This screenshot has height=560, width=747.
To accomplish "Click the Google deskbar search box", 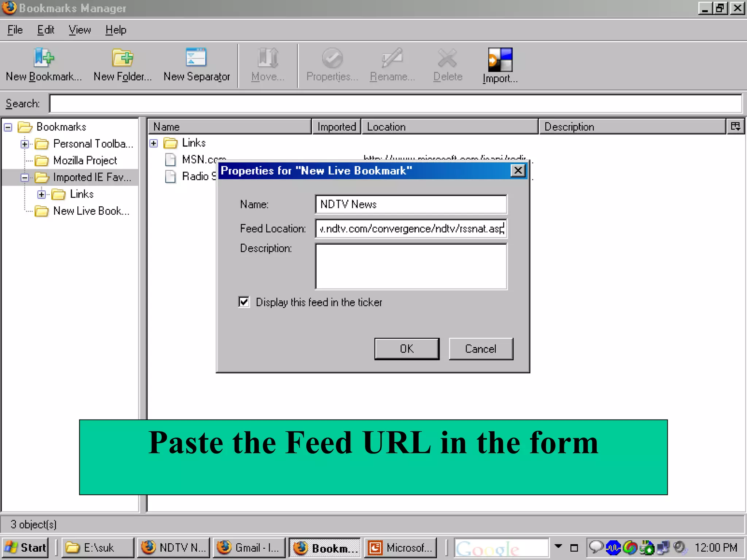I will tap(501, 548).
